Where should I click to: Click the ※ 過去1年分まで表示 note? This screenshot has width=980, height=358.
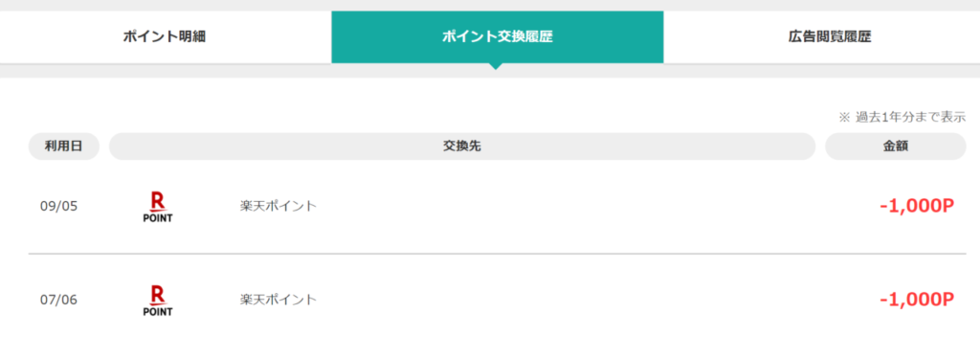pos(902,117)
